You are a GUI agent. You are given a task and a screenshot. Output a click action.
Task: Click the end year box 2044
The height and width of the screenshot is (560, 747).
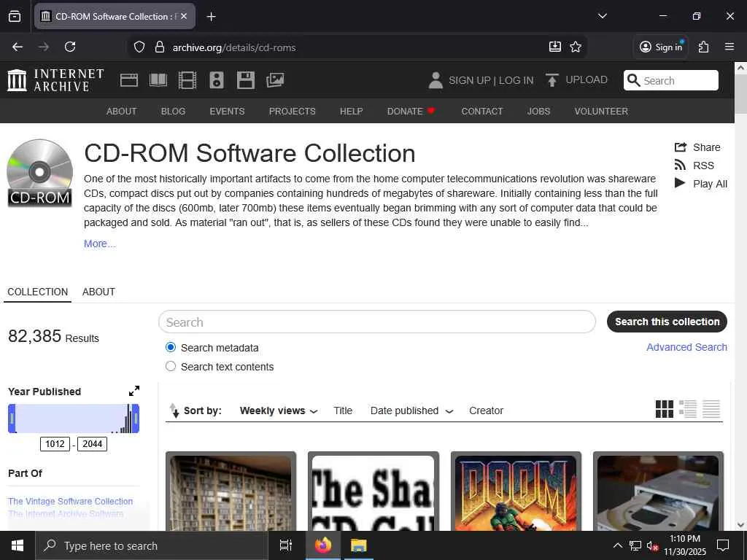(x=92, y=444)
